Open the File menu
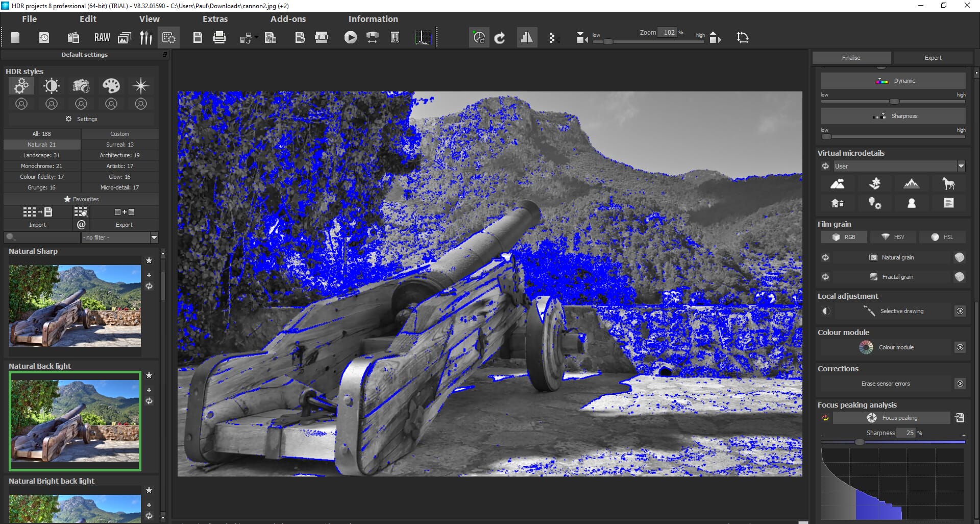980x524 pixels. (x=29, y=19)
